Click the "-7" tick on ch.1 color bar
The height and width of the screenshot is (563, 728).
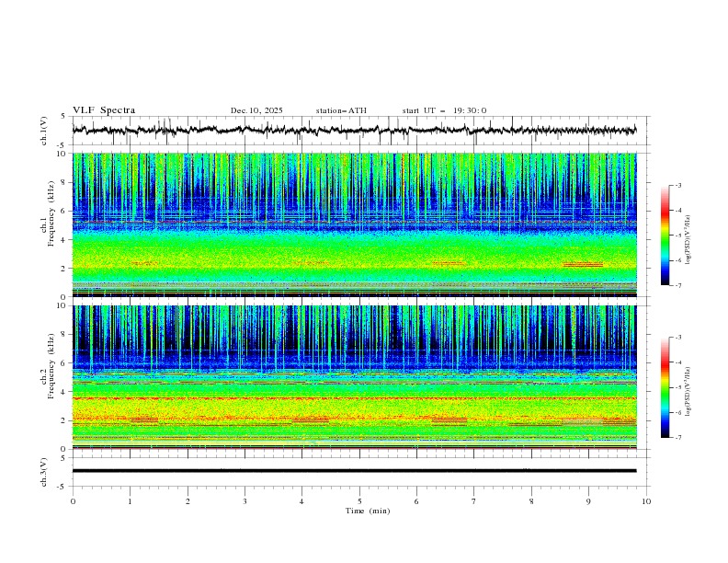coord(677,285)
